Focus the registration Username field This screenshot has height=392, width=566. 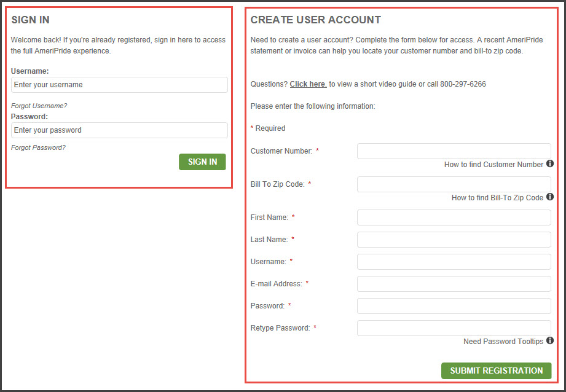pyautogui.click(x=454, y=262)
